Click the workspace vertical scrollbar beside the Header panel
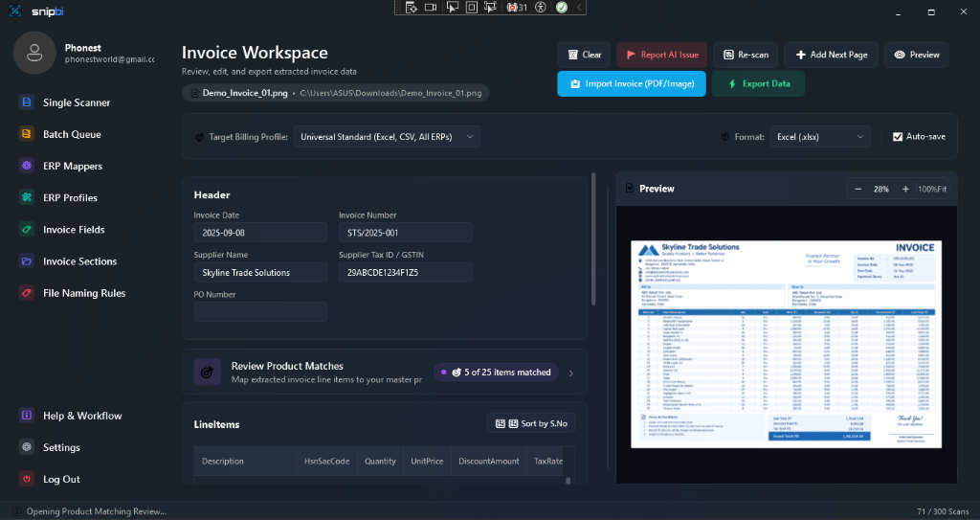The width and height of the screenshot is (980, 520). coord(593,239)
